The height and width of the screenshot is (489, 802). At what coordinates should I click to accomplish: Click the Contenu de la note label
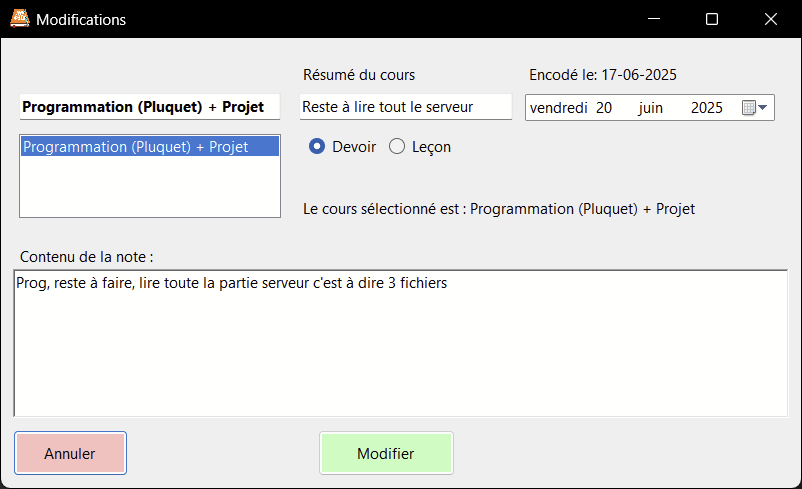(x=86, y=257)
